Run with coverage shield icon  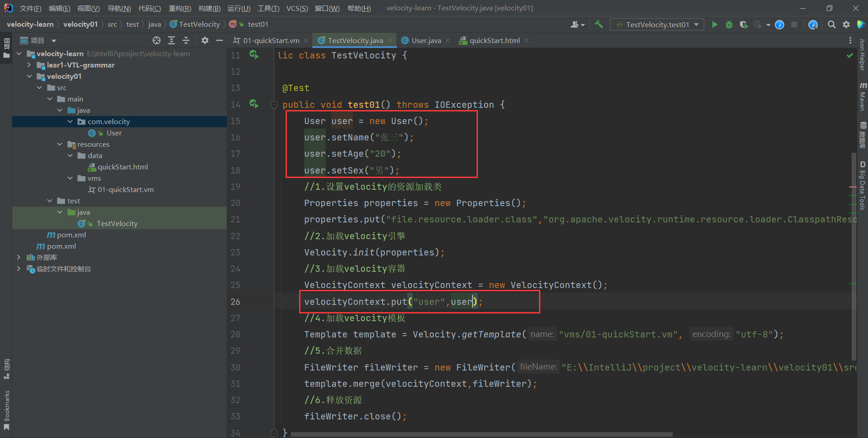pos(743,24)
